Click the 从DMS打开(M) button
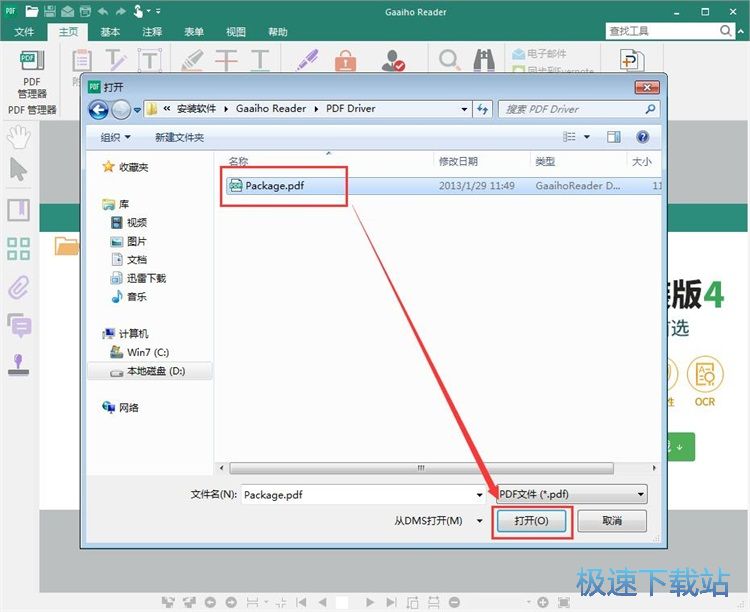 pos(428,521)
